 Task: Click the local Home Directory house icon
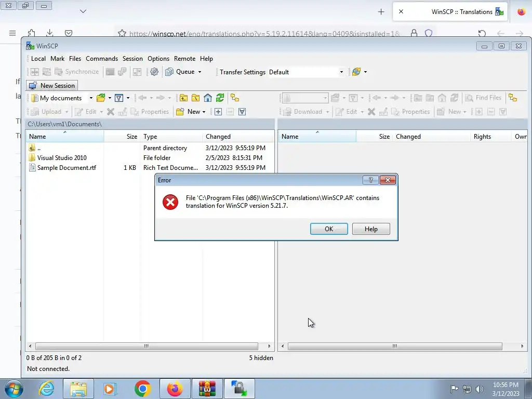pos(208,98)
